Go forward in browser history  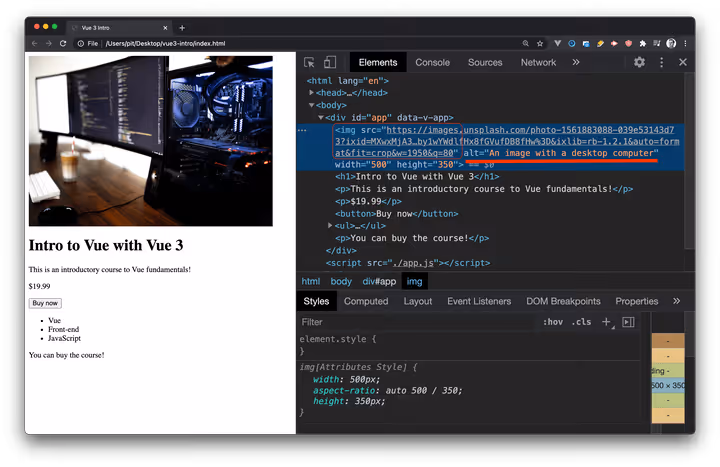pos(49,43)
